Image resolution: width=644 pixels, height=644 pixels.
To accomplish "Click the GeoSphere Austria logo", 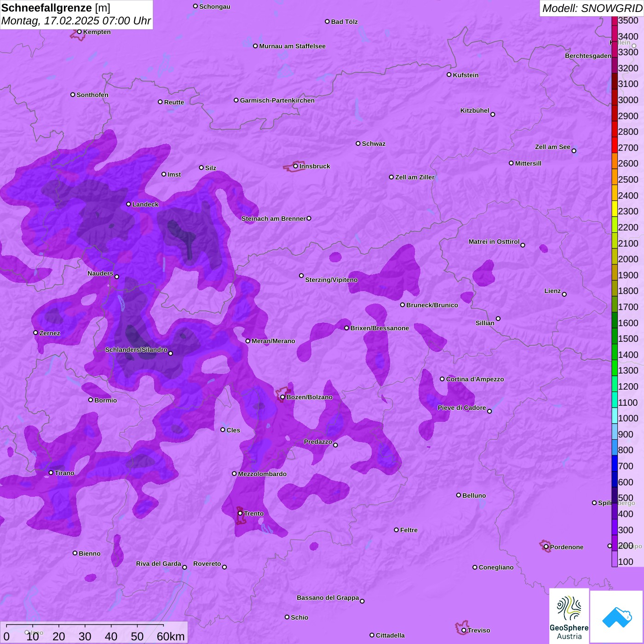I will click(569, 616).
